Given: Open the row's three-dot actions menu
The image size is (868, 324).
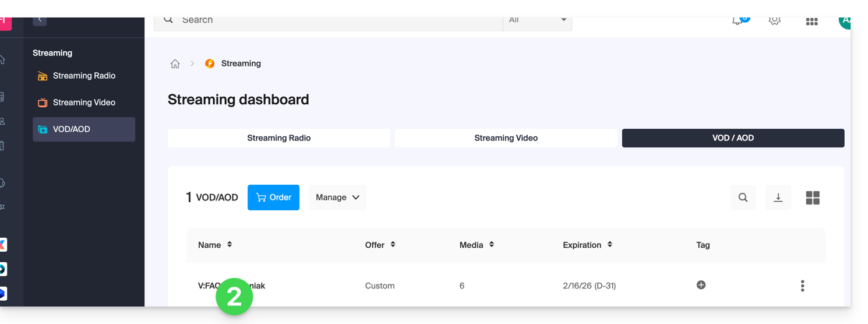Looking at the screenshot, I should coord(802,286).
